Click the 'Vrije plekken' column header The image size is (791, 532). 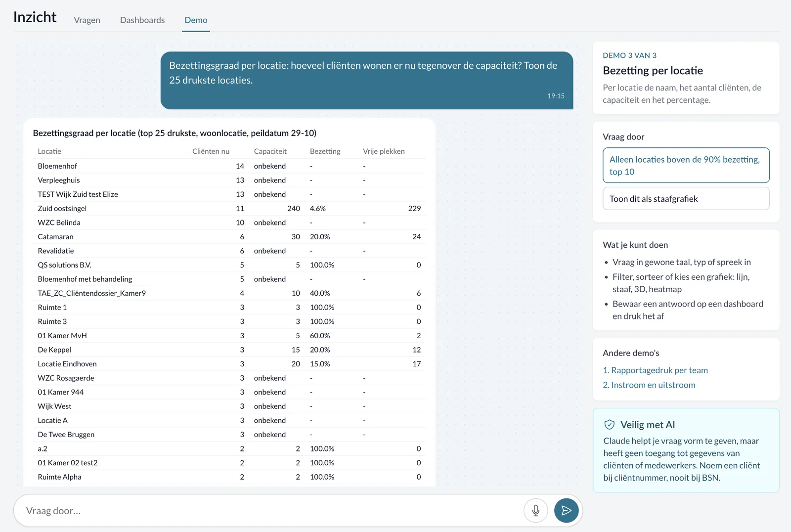click(x=384, y=151)
